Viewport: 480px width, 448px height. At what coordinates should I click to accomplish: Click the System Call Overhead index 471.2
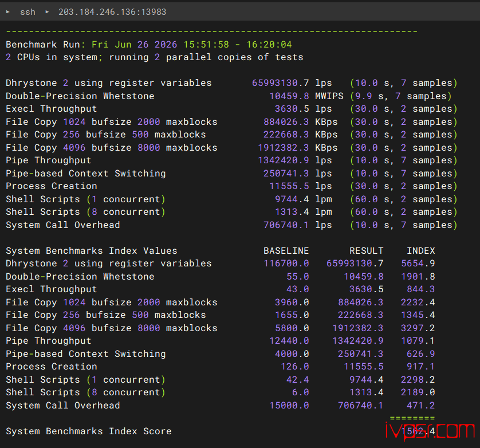pos(420,406)
